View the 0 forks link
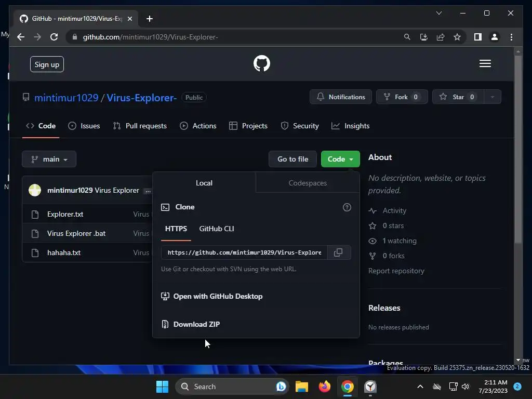The height and width of the screenshot is (399, 532). (387, 256)
